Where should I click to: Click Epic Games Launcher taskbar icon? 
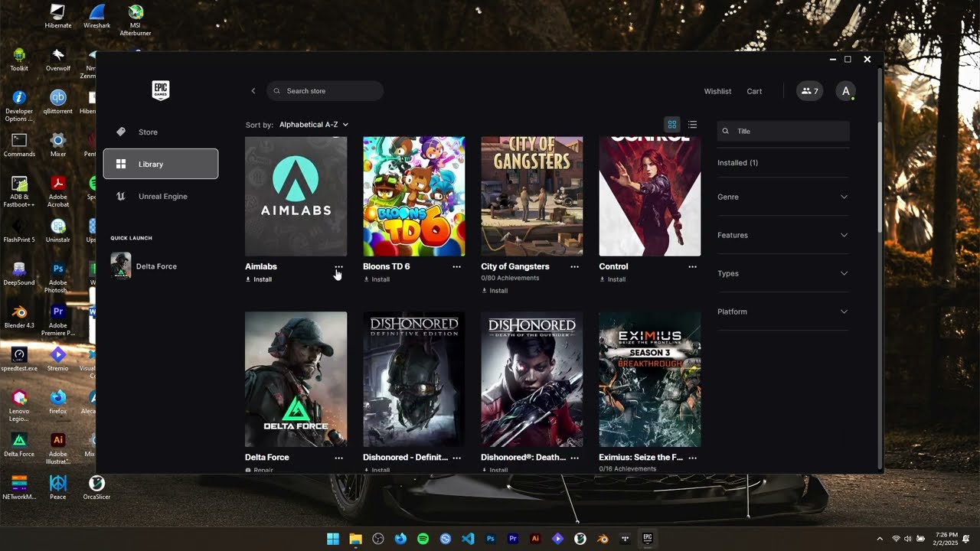[x=647, y=539]
